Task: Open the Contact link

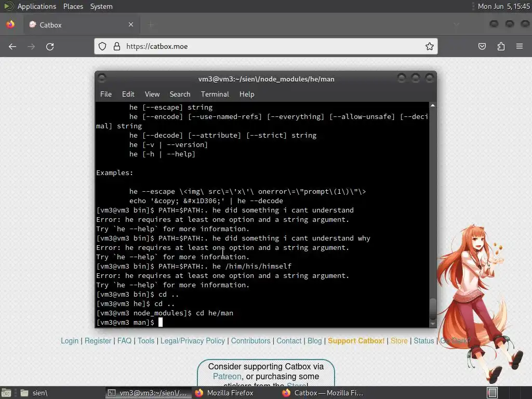Action: [x=289, y=341]
